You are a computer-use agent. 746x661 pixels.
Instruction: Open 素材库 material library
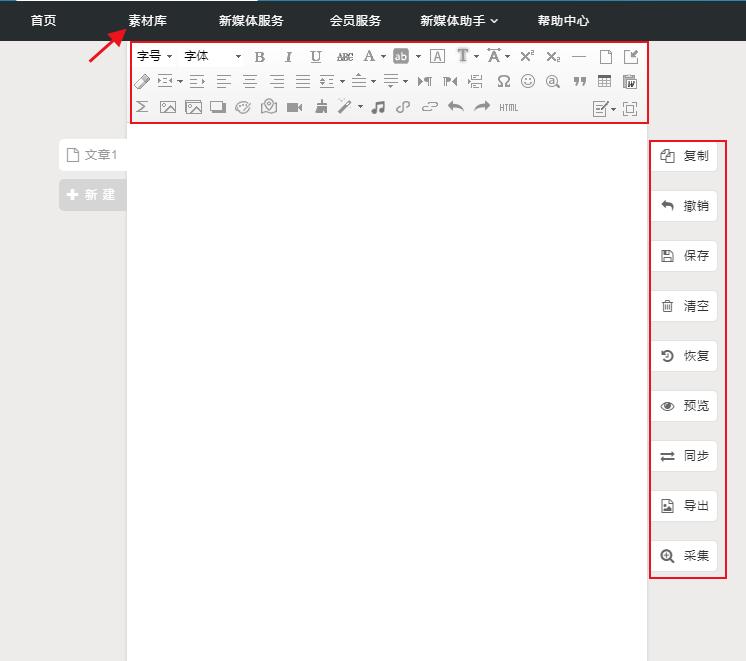147,20
